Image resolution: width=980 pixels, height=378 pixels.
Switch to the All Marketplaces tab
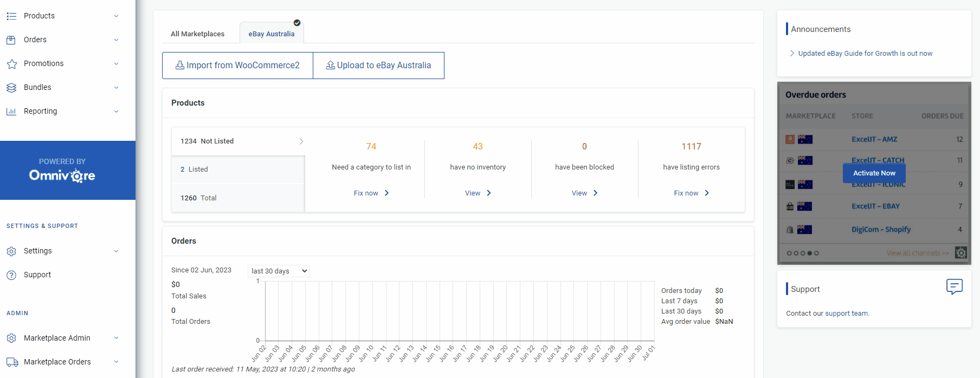coord(197,34)
